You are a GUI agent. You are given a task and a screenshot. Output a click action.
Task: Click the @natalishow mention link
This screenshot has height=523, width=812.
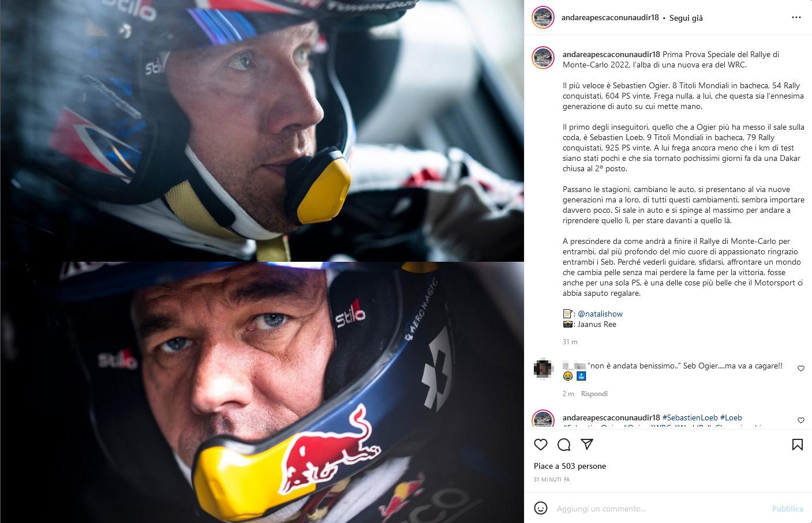(600, 314)
